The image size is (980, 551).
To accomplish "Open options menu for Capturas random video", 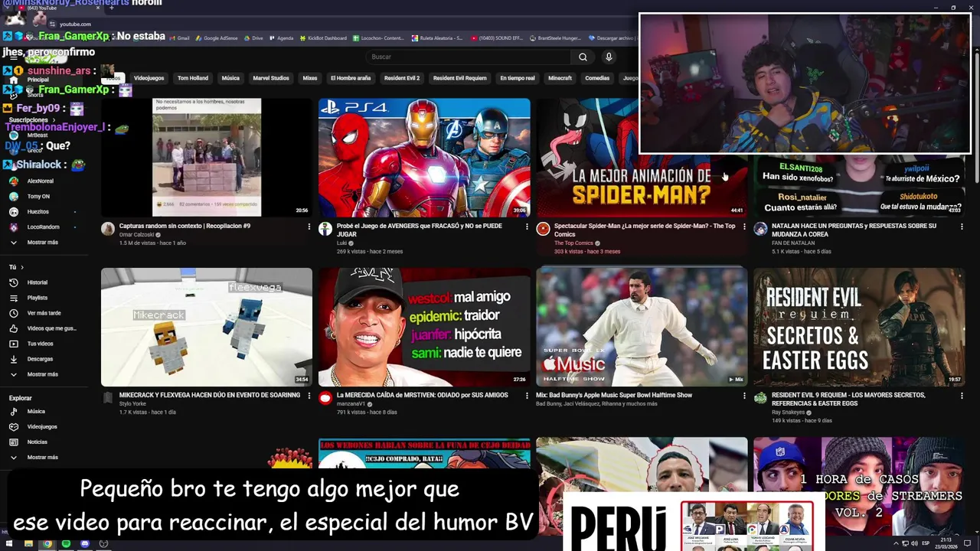I will 309,227.
